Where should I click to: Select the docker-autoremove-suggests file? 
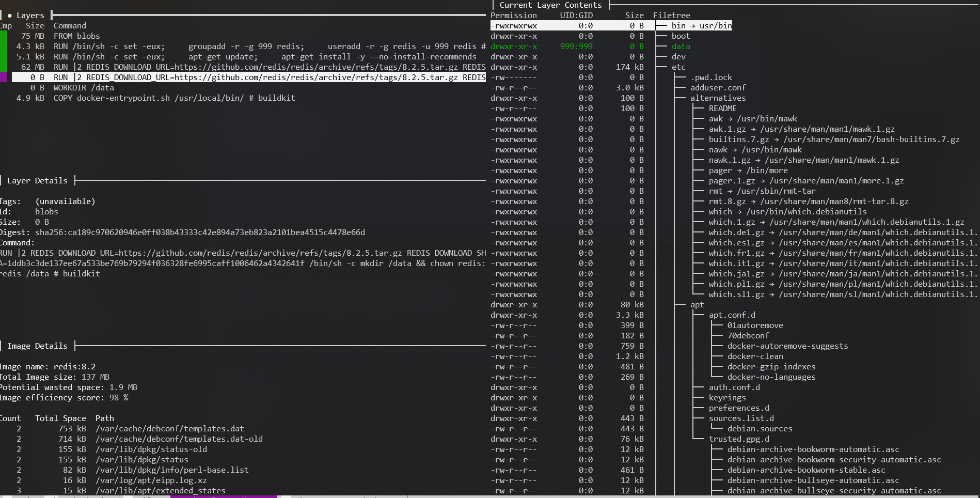[x=787, y=346]
